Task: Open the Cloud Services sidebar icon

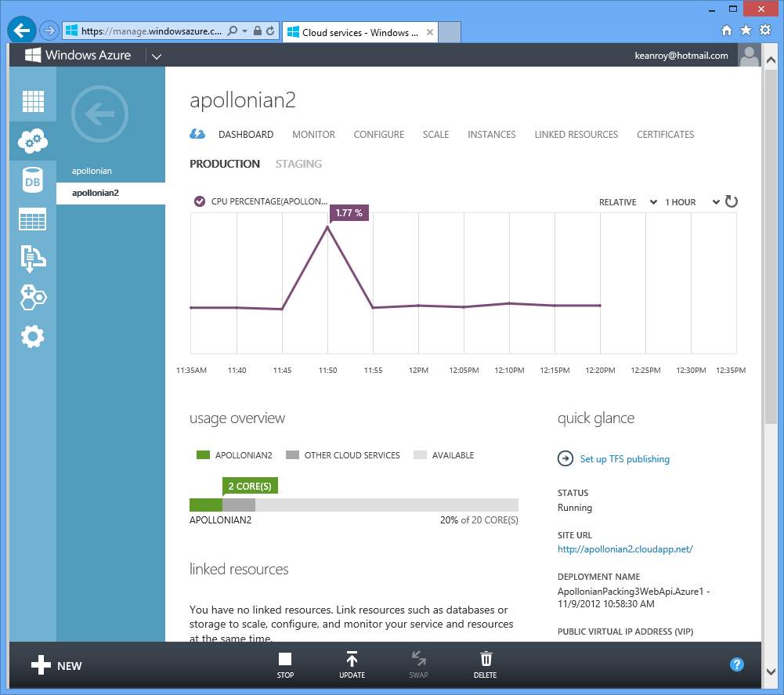Action: pos(33,141)
